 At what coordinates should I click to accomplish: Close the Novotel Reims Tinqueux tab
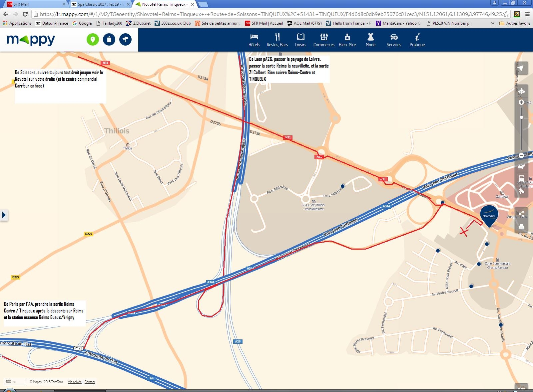coord(192,4)
